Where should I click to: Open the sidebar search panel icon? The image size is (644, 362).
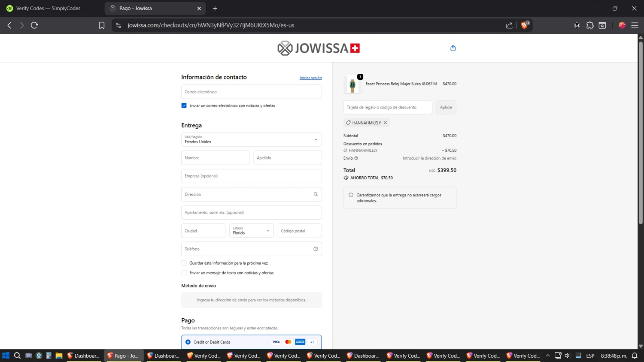602,25
